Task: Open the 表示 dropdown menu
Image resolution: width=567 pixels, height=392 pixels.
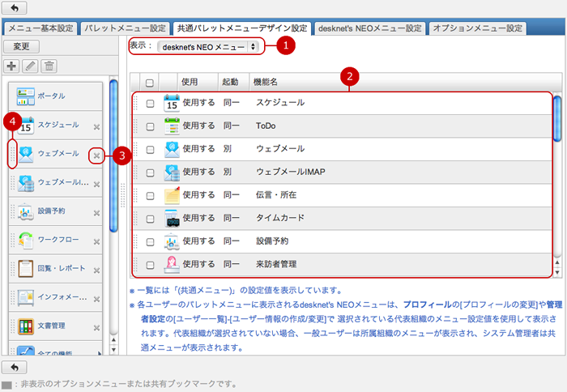Action: pos(208,47)
